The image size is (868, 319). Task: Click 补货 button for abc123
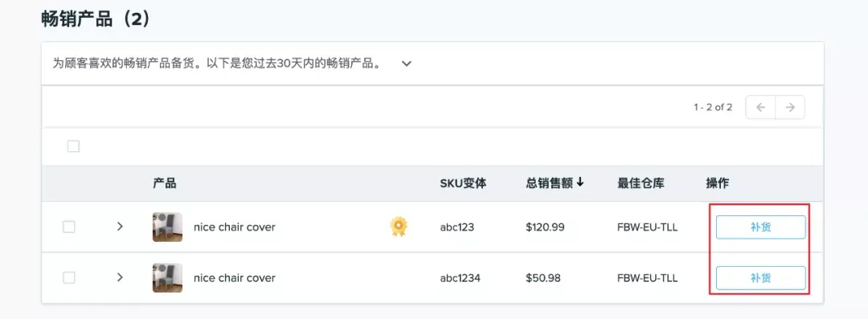click(x=760, y=227)
